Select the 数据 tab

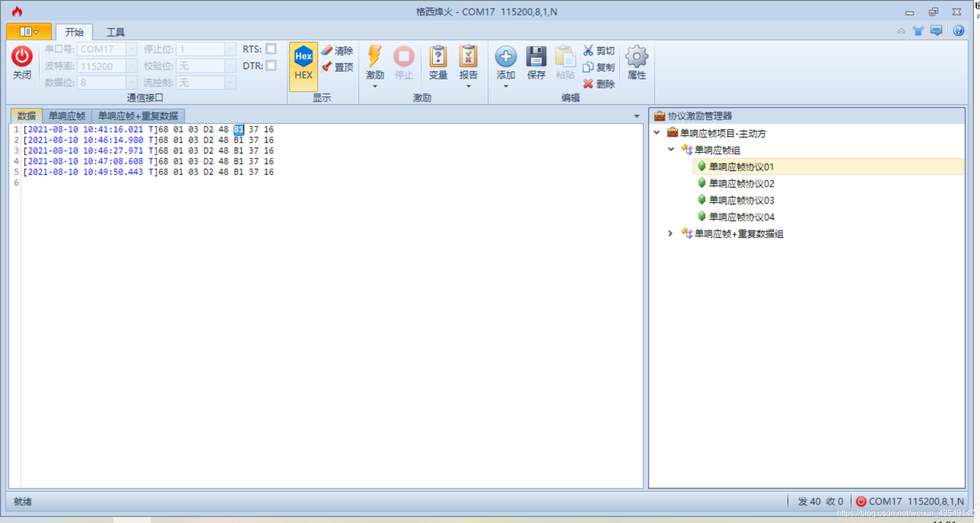pyautogui.click(x=26, y=116)
